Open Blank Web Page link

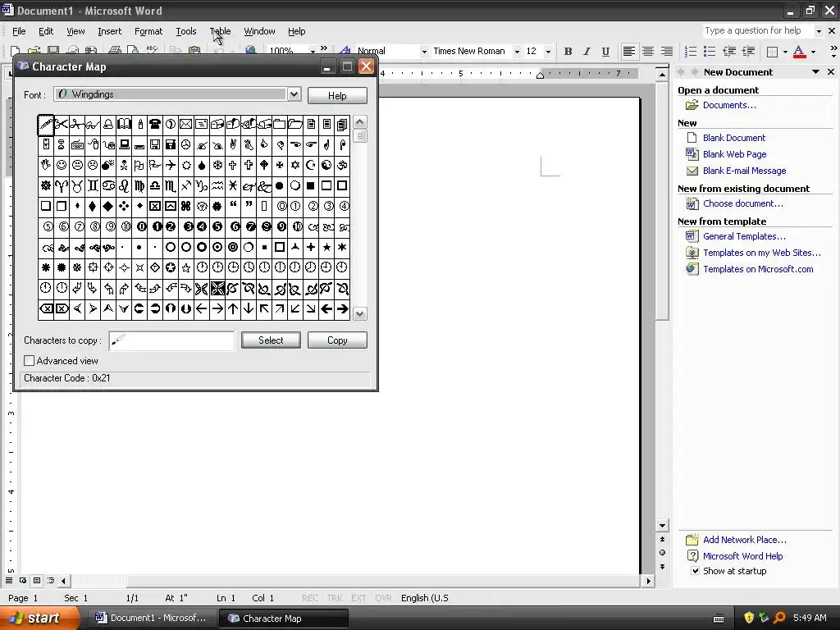(x=734, y=154)
